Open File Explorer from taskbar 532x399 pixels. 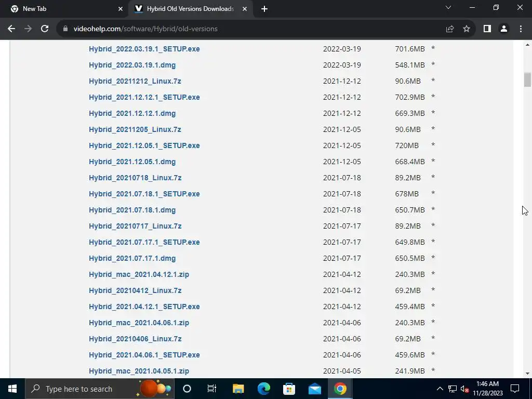point(238,389)
